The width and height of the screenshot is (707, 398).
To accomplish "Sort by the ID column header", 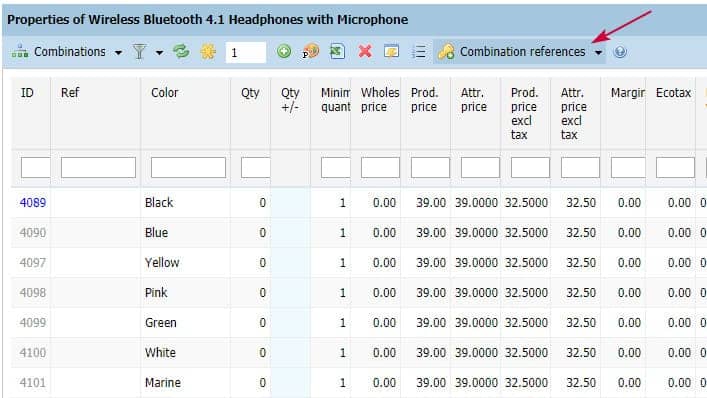I will tap(27, 93).
